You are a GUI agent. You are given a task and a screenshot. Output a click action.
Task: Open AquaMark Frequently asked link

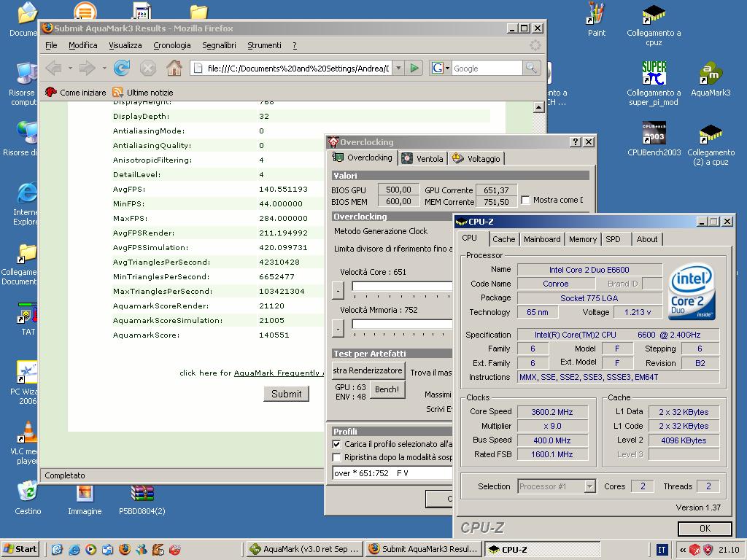coord(279,373)
